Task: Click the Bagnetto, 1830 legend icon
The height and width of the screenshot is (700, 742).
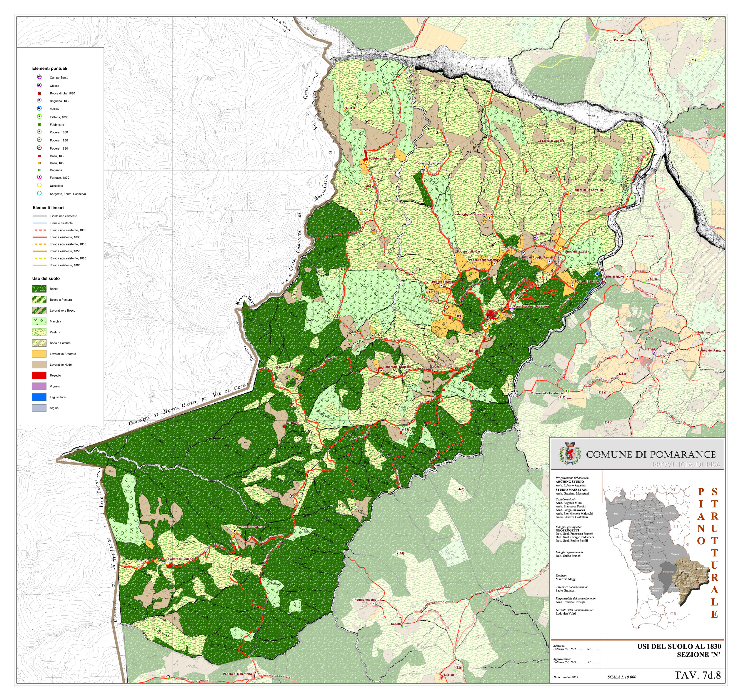Action: pos(39,101)
